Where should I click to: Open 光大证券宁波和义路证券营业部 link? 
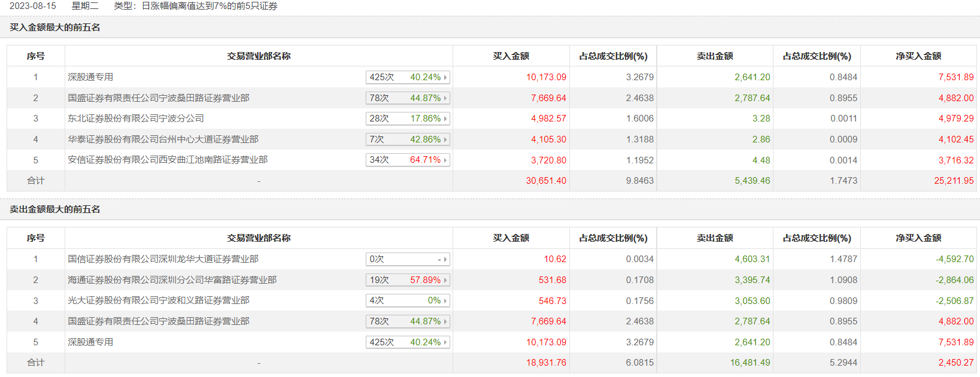pos(159,300)
